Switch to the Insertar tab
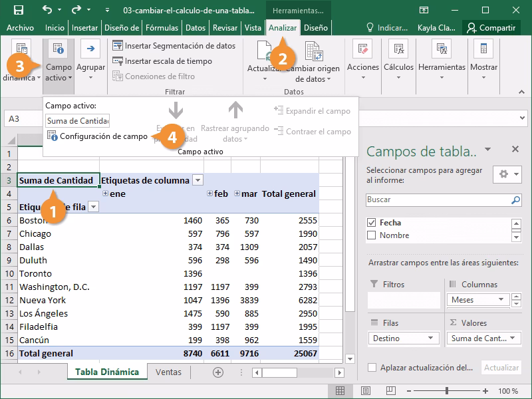Viewport: 532px width, 399px height. tap(84, 28)
